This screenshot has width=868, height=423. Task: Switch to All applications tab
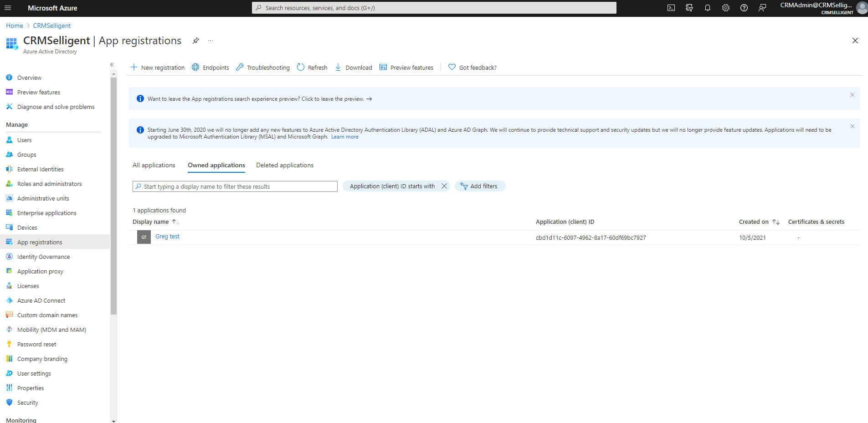[154, 165]
